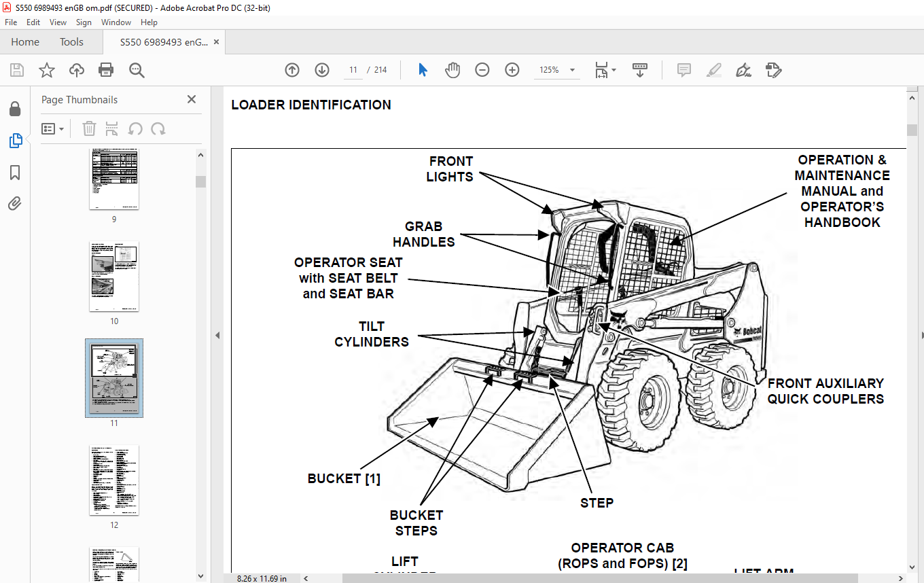
Task: Click the delete pages trash icon
Action: [x=89, y=128]
